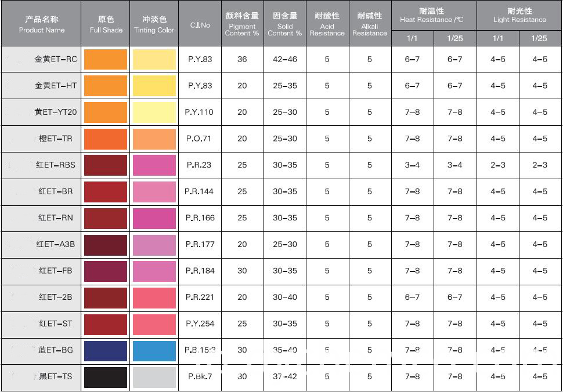
Task: Select the black full shade swatch for 黑ET-TS
Action: [106, 377]
